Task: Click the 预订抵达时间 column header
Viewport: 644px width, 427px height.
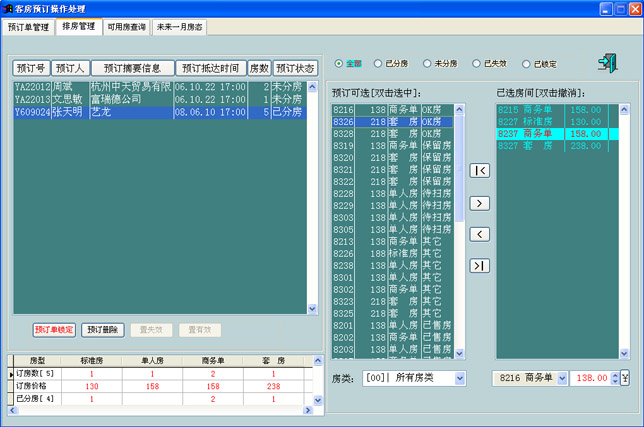Action: coord(211,68)
